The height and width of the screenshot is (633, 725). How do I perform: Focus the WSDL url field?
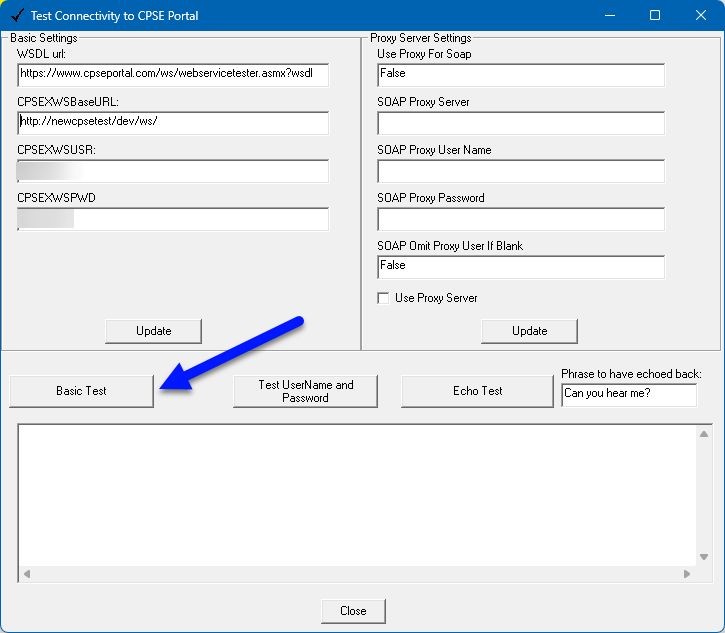[173, 75]
